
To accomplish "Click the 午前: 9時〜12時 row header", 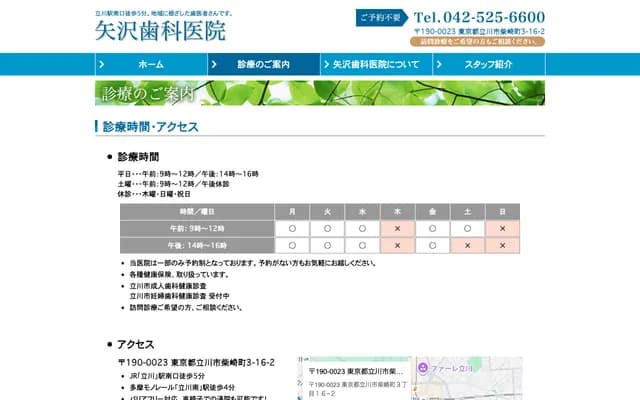I will click(197, 229).
